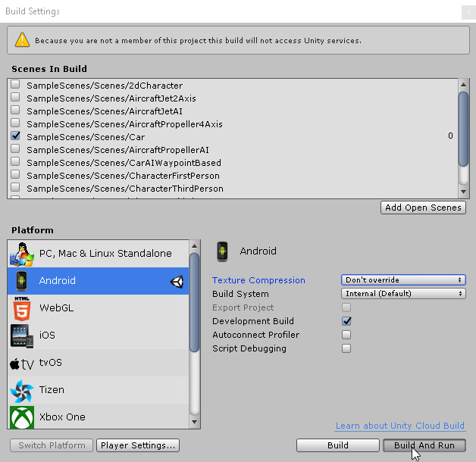
Task: Select the SampleScenes/Scenes/2dCharacter scene name
Action: (105, 86)
